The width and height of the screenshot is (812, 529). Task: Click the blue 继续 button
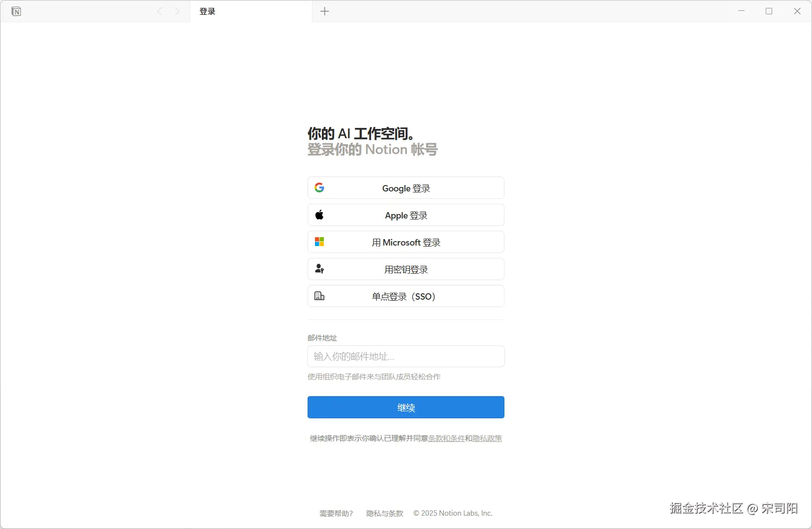(406, 407)
